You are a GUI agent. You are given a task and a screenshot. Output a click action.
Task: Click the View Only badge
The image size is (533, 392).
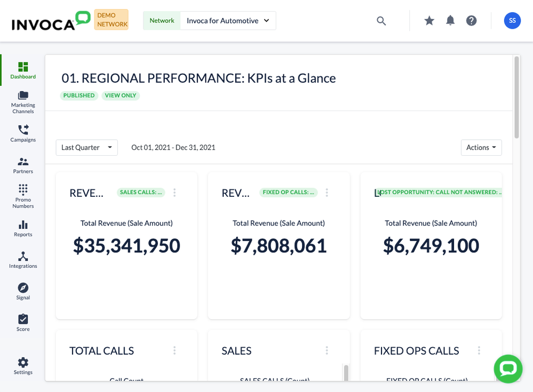tap(121, 95)
